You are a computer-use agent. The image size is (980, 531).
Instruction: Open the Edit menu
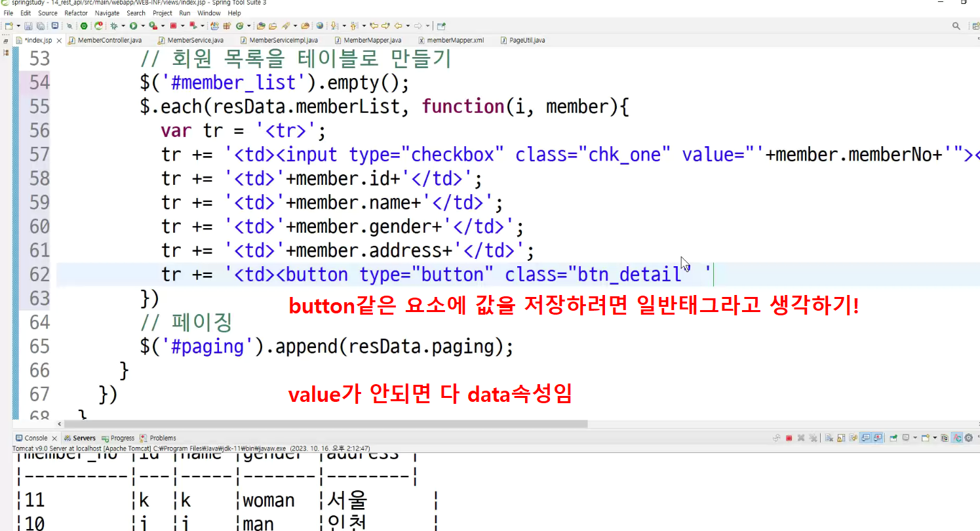[x=26, y=13]
